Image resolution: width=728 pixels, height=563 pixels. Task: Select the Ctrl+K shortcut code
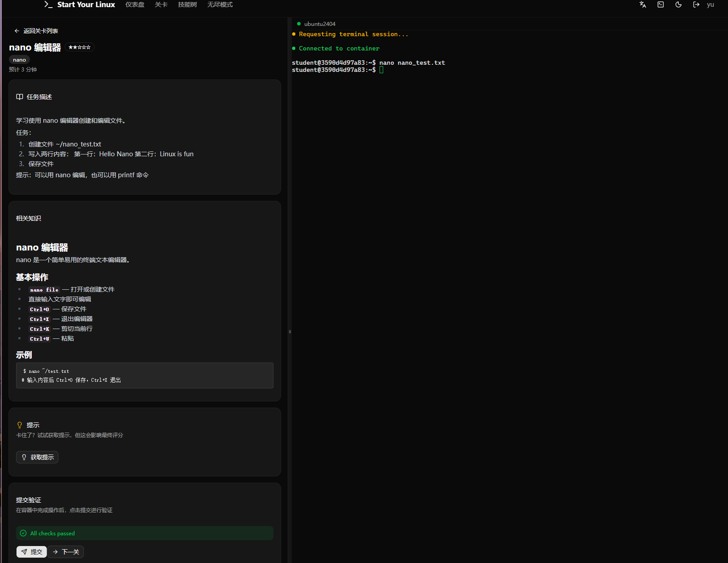(x=40, y=329)
